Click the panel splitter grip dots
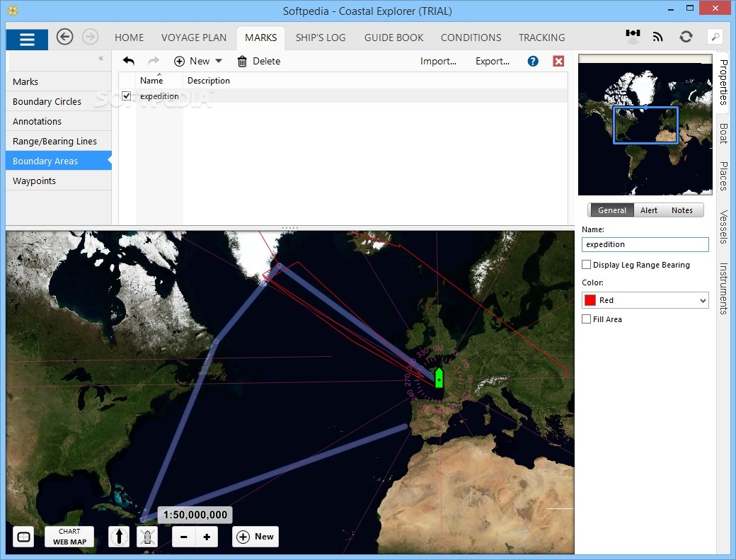The image size is (736, 560). [289, 228]
